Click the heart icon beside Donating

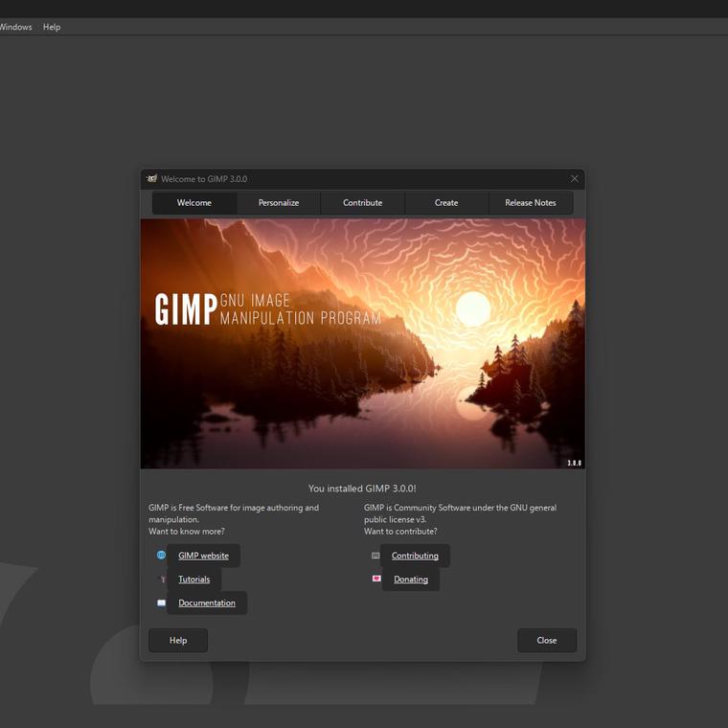coord(375,580)
